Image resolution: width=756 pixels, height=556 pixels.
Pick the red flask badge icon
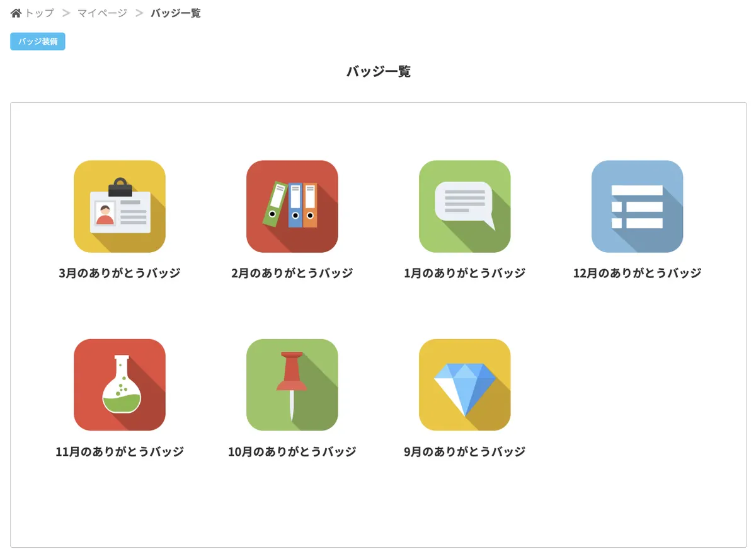tap(120, 385)
